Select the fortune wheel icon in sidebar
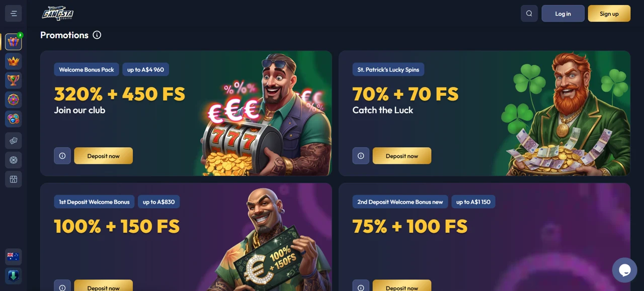Screen dimensions: 644x291 (14, 100)
